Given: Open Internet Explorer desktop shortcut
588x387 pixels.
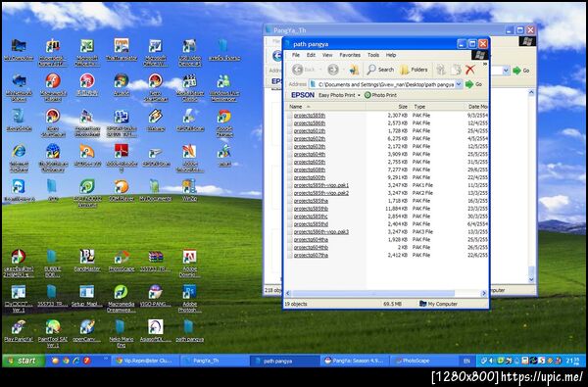Looking at the screenshot, I should click(19, 157).
